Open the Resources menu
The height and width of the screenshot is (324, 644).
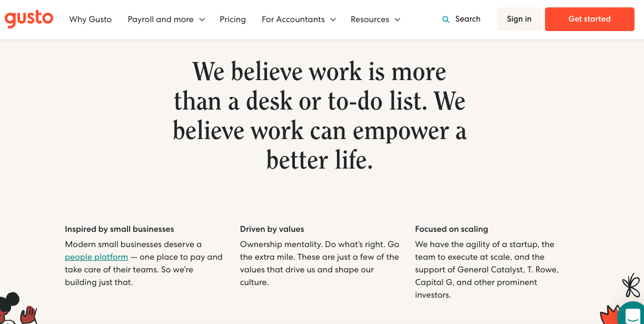pyautogui.click(x=370, y=19)
